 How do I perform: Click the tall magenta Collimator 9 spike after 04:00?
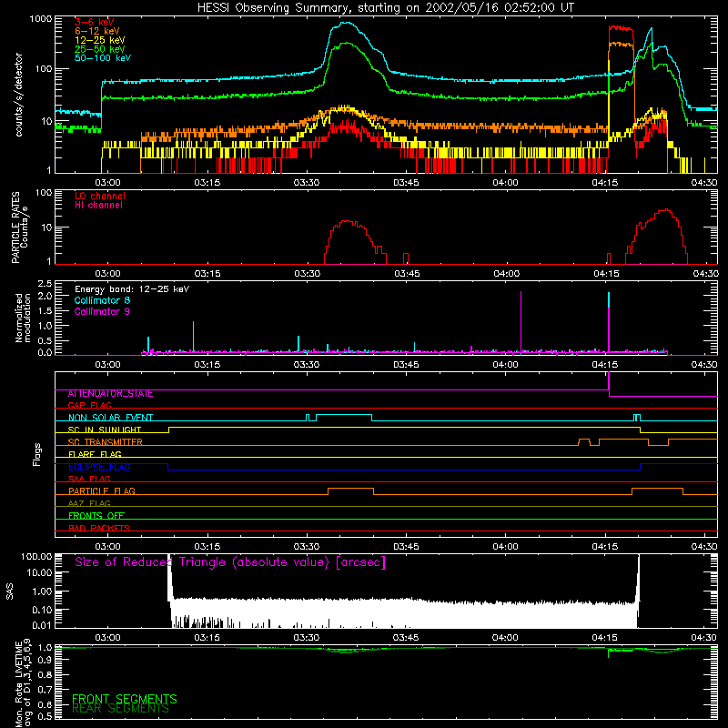click(521, 323)
